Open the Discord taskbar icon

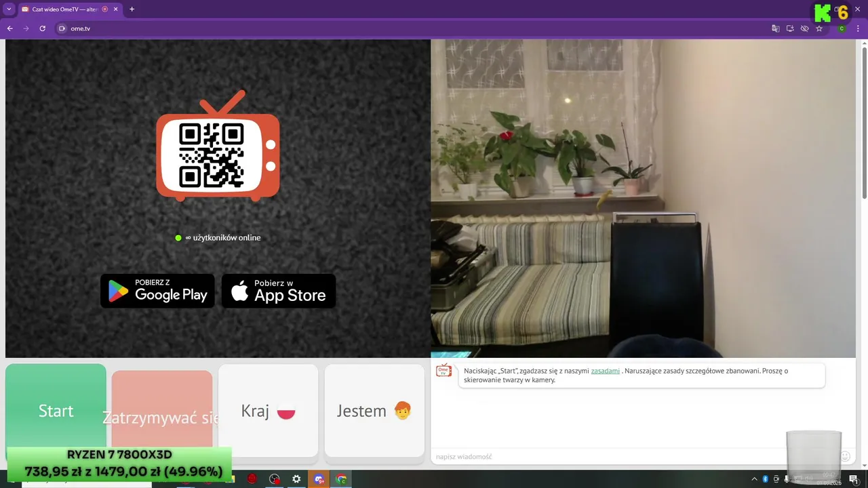click(319, 479)
